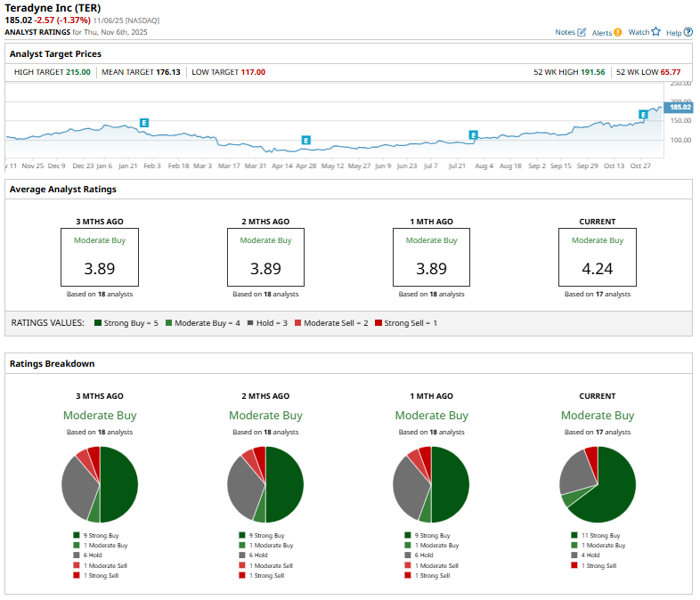Click the Alerts link
700x600 pixels.
(602, 33)
